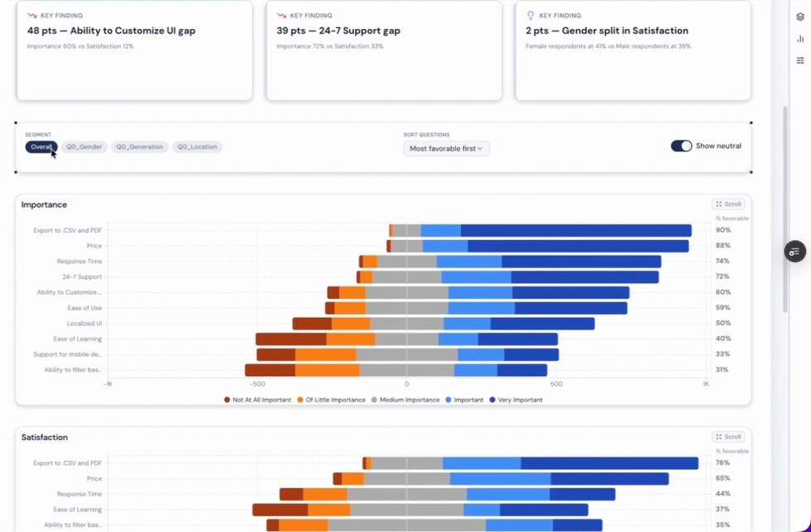Viewport: 811px width, 532px height.
Task: Click the Scroll button in Importance chart
Action: [728, 204]
